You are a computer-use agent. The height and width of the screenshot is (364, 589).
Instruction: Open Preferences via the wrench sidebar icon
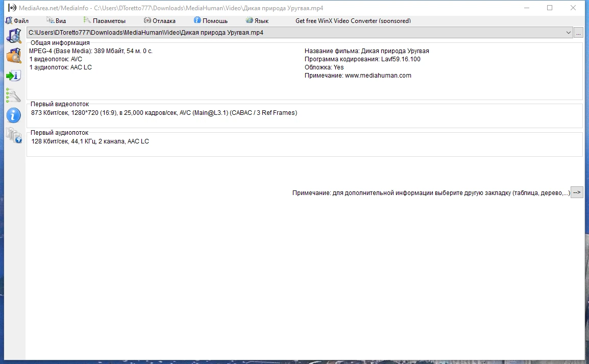point(13,96)
